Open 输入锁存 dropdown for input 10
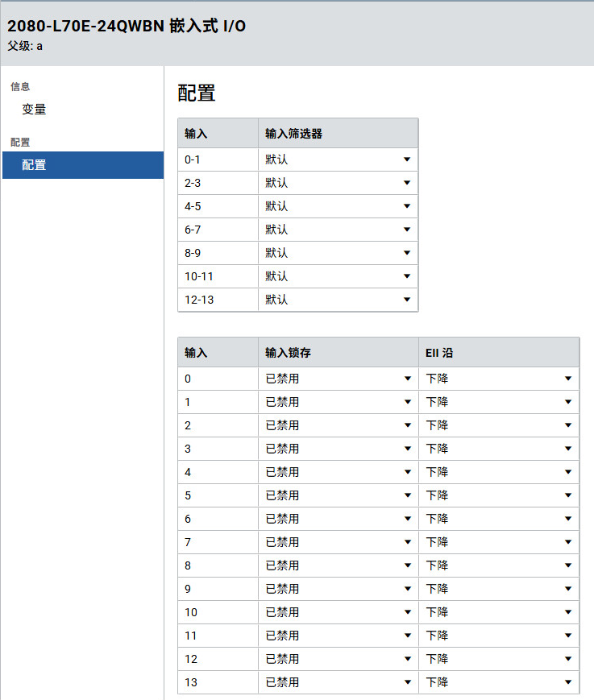Image resolution: width=594 pixels, height=700 pixels. click(x=339, y=612)
